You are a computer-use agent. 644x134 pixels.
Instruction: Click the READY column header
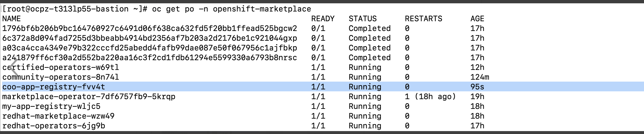point(323,19)
